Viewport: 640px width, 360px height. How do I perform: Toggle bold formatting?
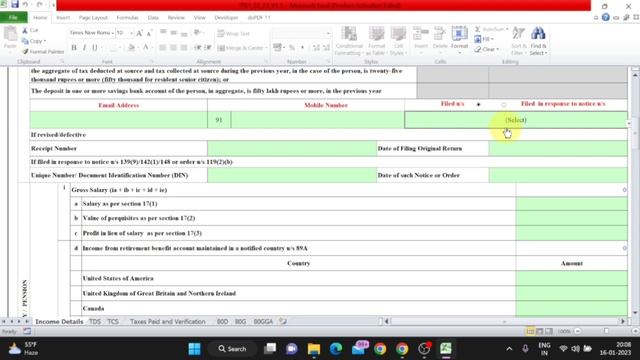(74, 48)
